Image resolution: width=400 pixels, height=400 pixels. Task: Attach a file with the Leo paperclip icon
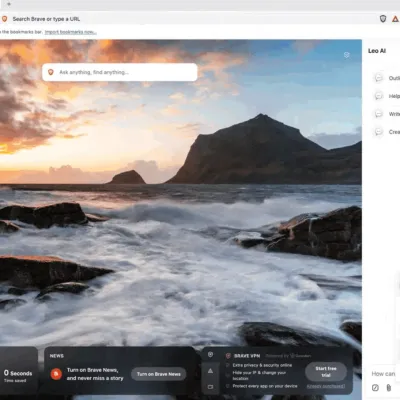pyautogui.click(x=389, y=388)
